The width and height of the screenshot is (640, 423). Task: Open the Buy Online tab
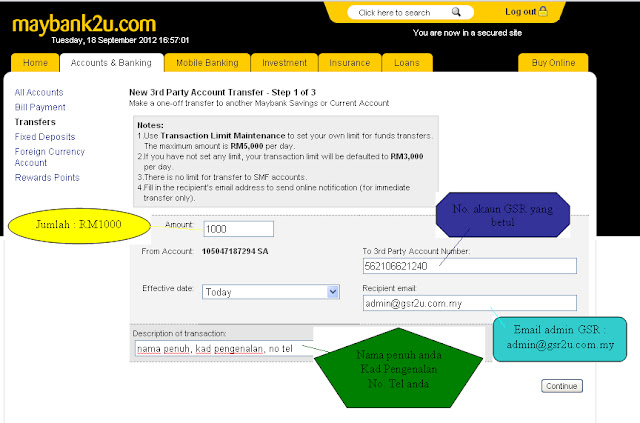pyautogui.click(x=553, y=62)
